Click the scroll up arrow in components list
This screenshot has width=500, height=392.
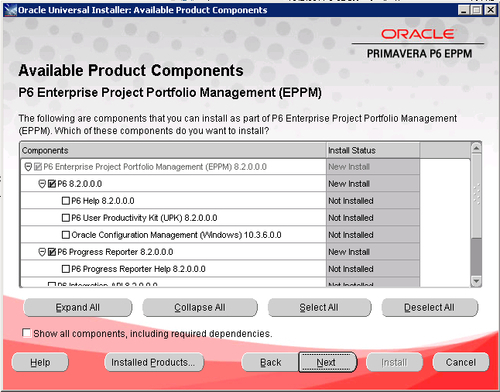[x=476, y=148]
